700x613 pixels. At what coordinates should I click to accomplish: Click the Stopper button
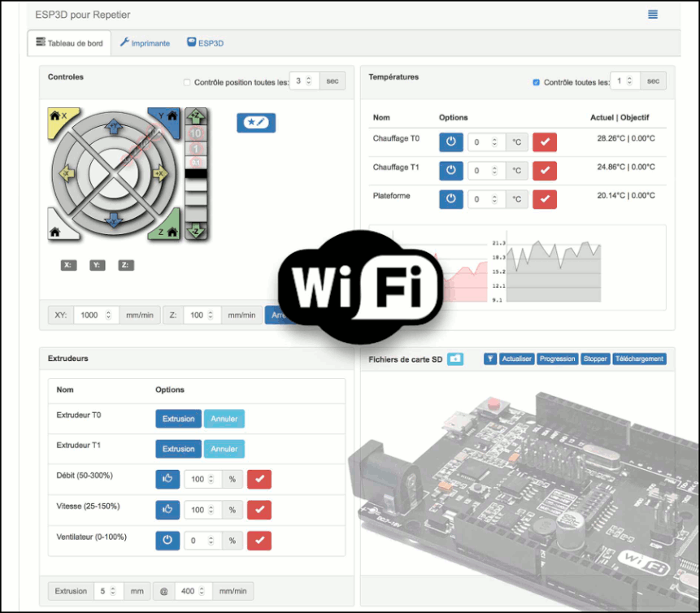tap(595, 359)
